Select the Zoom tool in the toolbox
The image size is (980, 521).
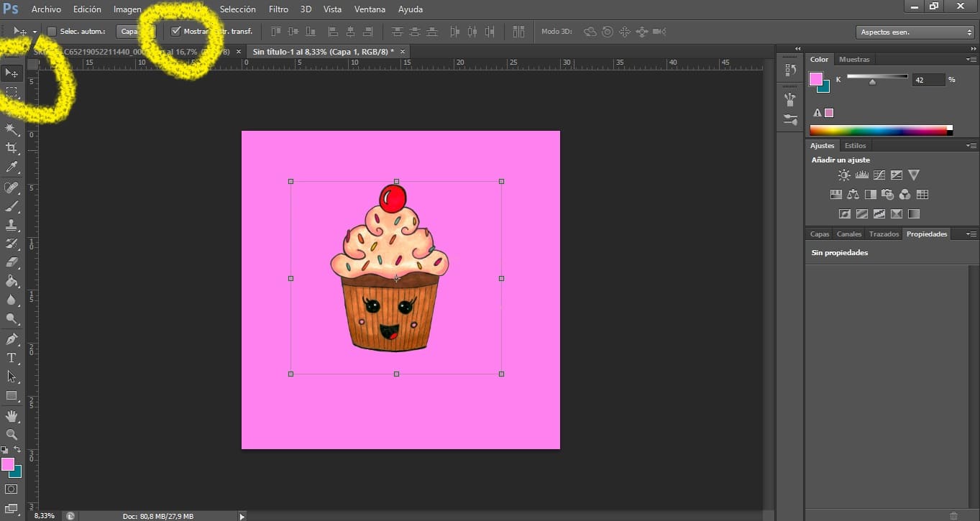12,435
